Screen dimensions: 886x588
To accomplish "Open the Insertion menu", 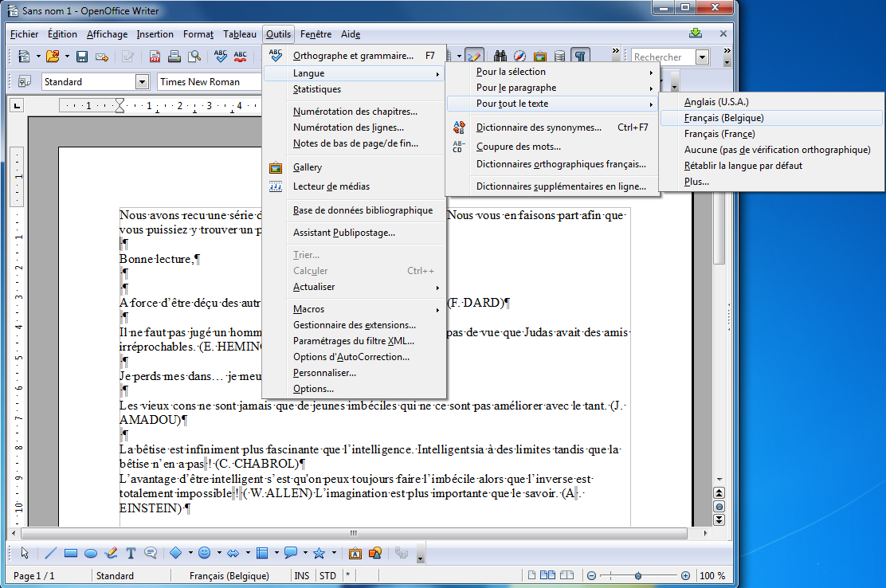I will (x=155, y=34).
